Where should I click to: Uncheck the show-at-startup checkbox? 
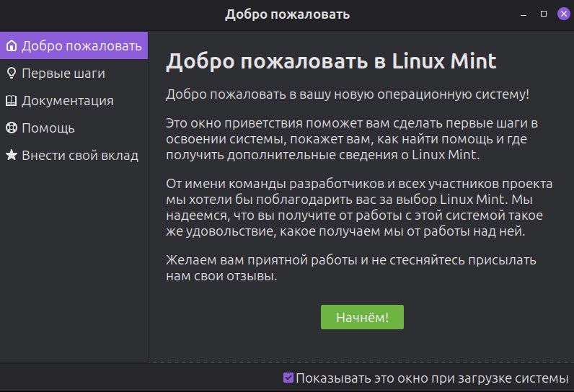click(x=288, y=378)
